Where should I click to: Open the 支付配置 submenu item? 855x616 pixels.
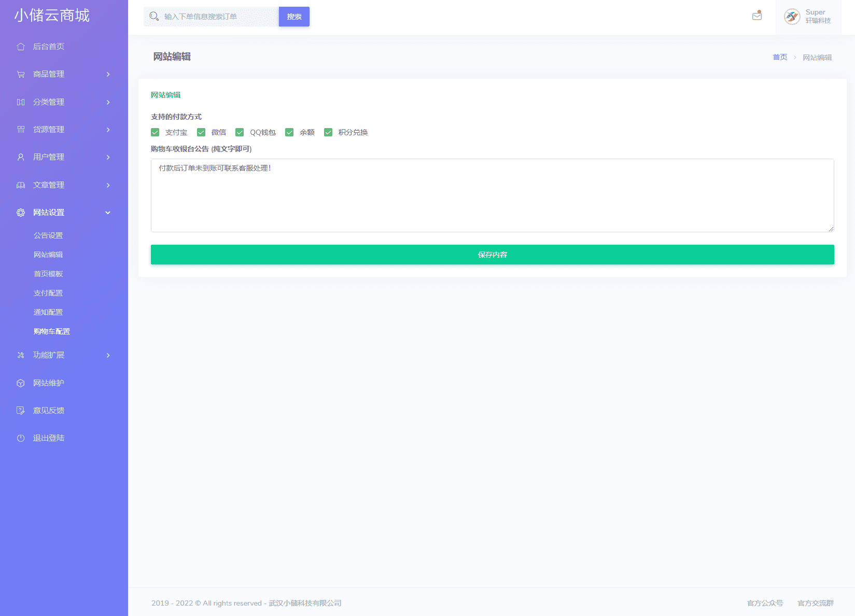pos(48,293)
